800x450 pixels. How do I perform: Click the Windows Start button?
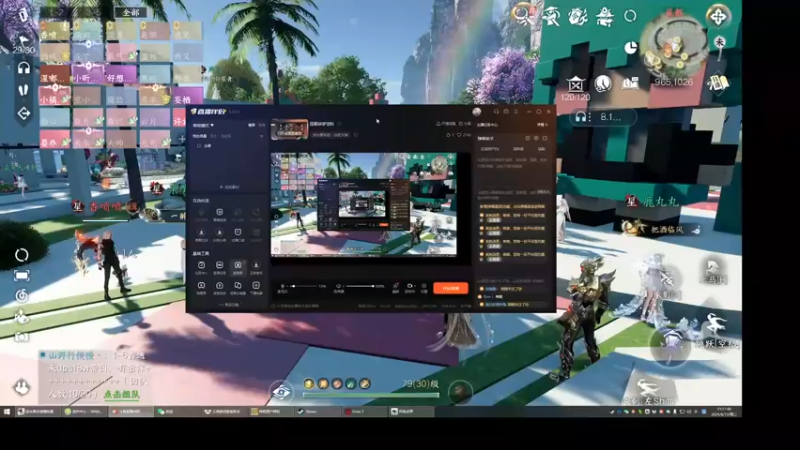(7, 411)
